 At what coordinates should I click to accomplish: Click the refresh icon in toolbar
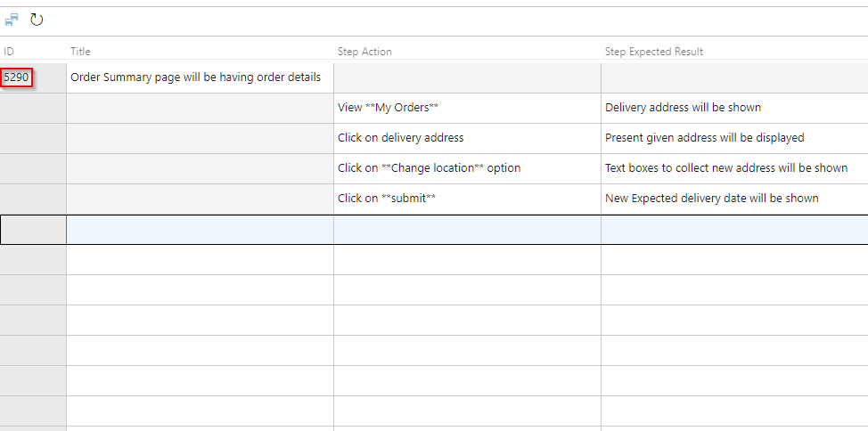pyautogui.click(x=37, y=20)
